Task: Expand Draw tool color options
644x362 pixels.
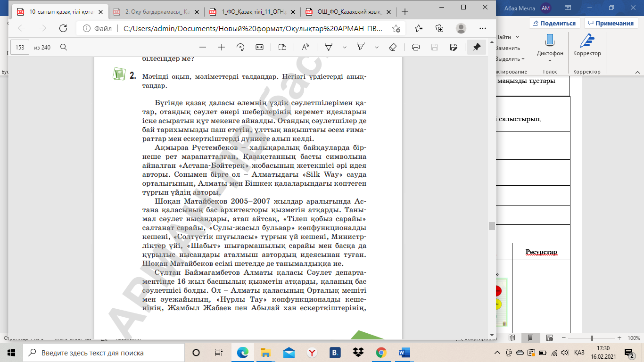Action: point(344,47)
